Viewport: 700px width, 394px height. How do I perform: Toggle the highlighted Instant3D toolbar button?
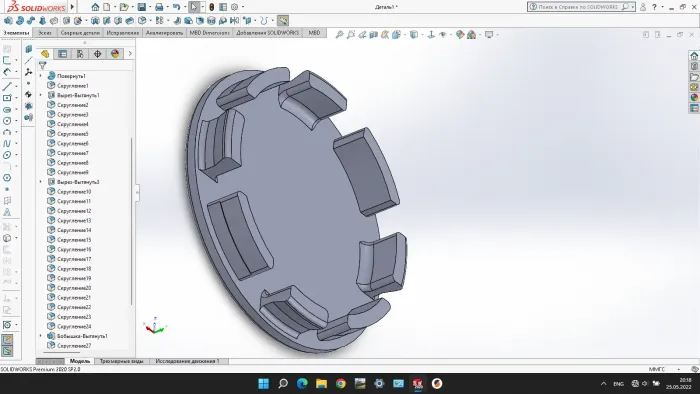coord(283,21)
